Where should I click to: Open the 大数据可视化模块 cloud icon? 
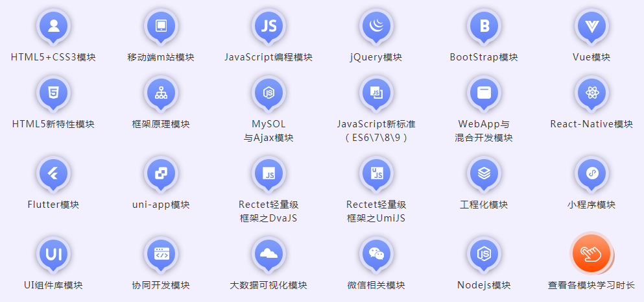(268, 255)
